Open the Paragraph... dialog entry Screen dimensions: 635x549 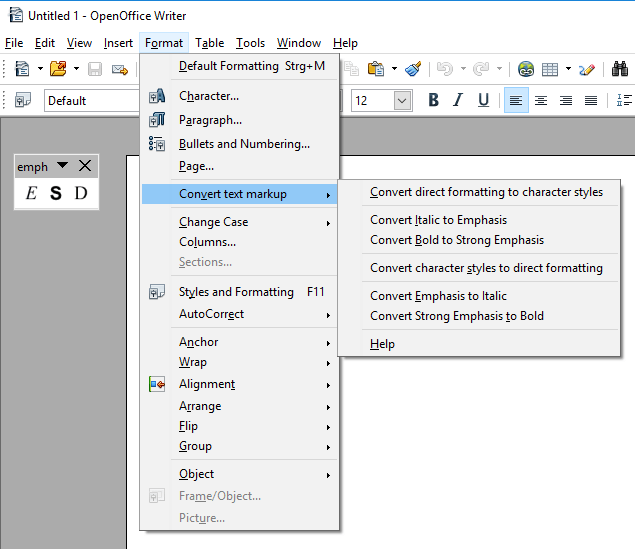click(239, 120)
